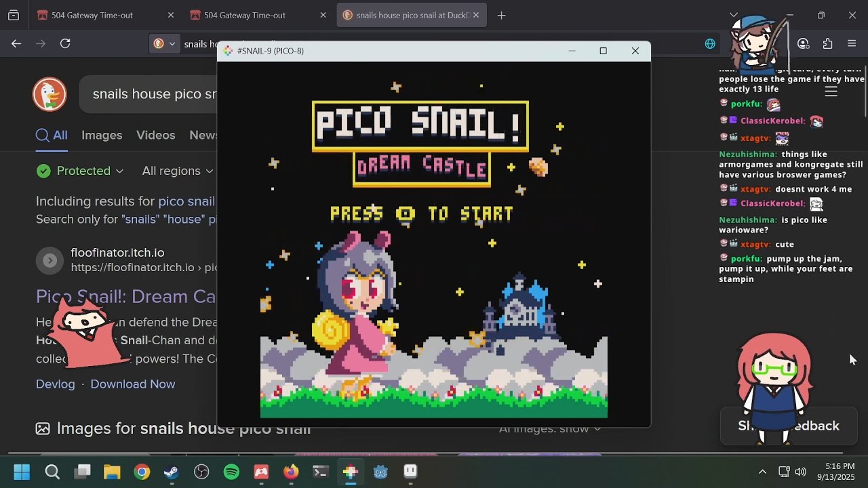Close the second 504 Gateway Time-out tab
This screenshot has width=868, height=488.
323,15
